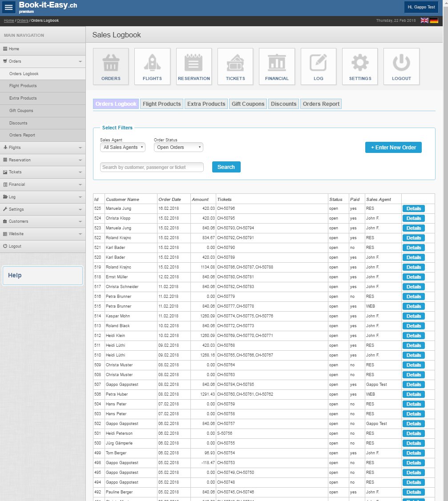Open the Order Status dropdown

coord(178,147)
